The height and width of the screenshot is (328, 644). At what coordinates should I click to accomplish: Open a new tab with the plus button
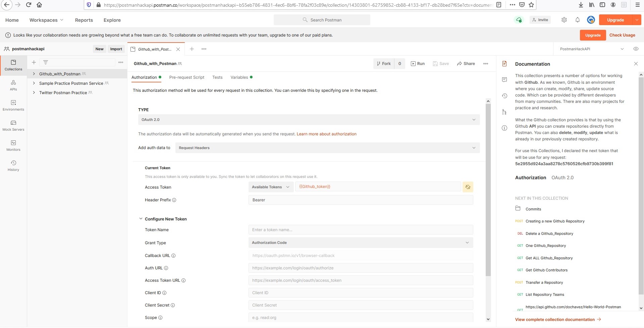[x=192, y=49]
